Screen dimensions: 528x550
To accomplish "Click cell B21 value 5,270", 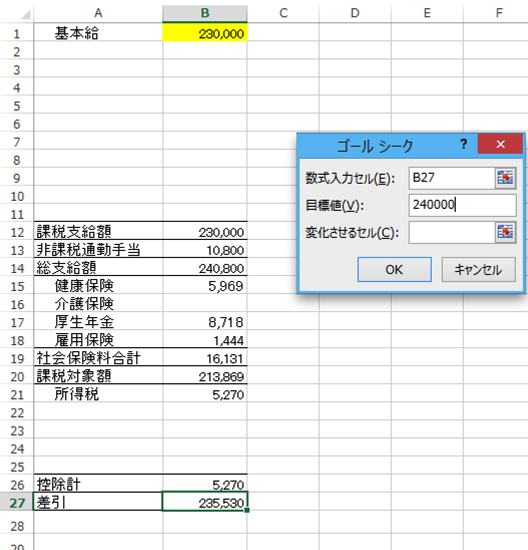I will tap(205, 394).
